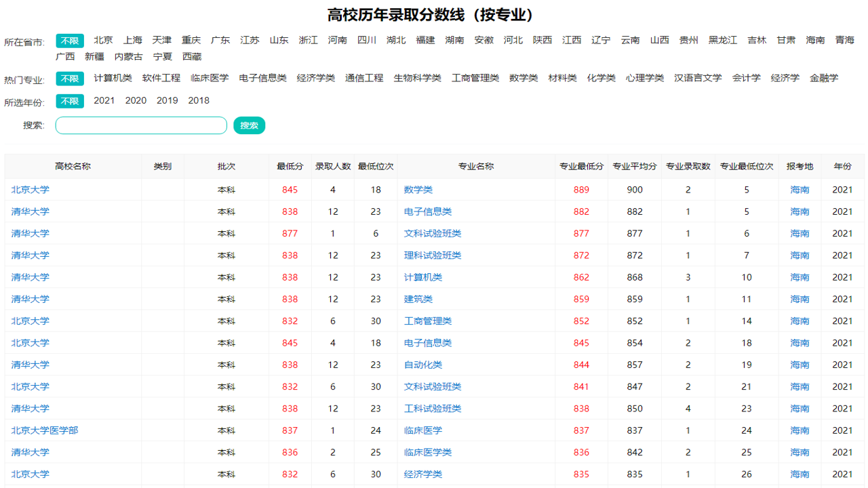868x488 pixels.
Task: Open the 数学类 major link
Action: tap(418, 190)
